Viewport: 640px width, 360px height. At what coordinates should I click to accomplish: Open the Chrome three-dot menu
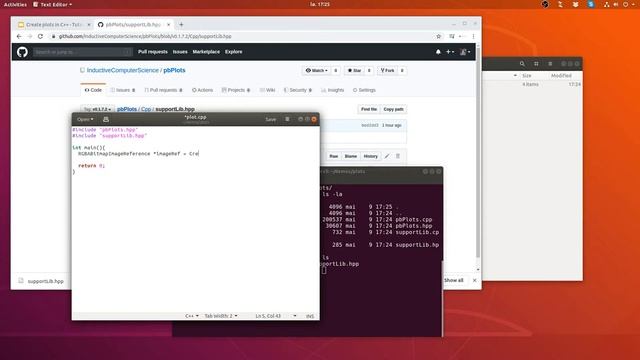473,36
